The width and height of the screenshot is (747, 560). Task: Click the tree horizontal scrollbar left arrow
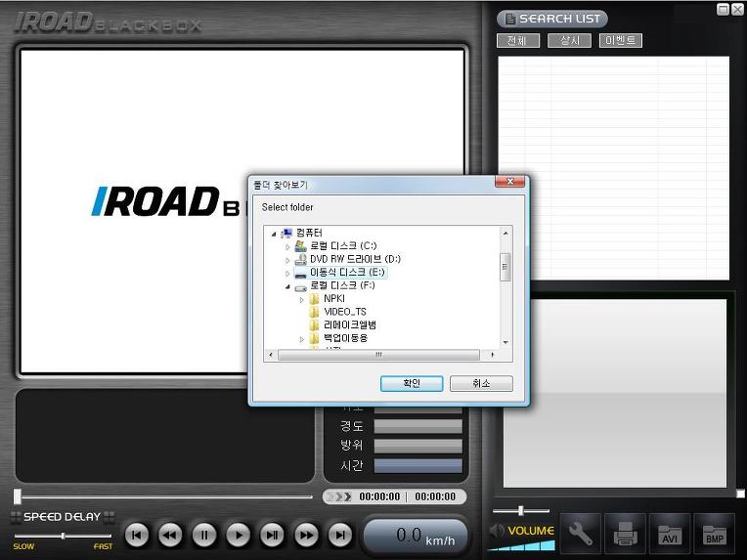271,355
